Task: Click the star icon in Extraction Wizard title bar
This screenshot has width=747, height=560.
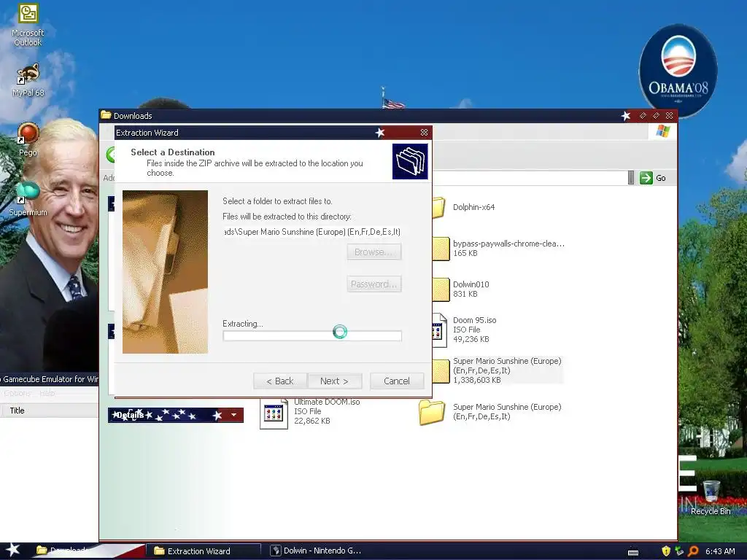Action: click(379, 133)
